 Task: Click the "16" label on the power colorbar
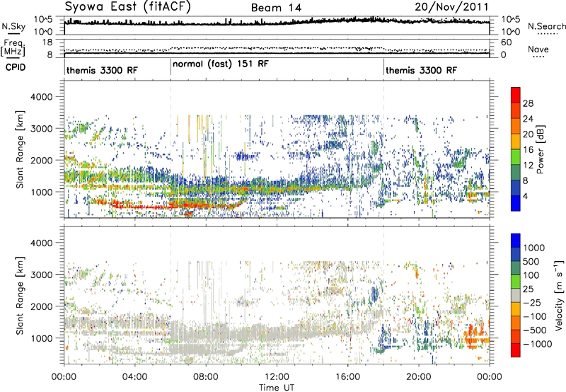point(528,150)
